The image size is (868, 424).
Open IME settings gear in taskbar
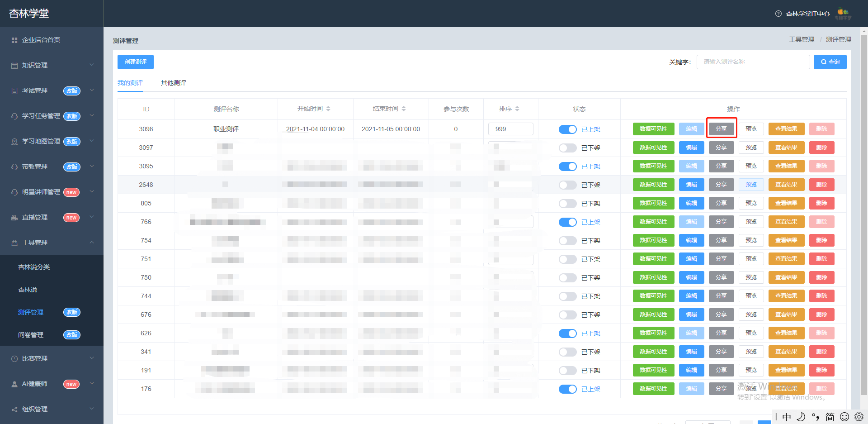[x=859, y=417]
